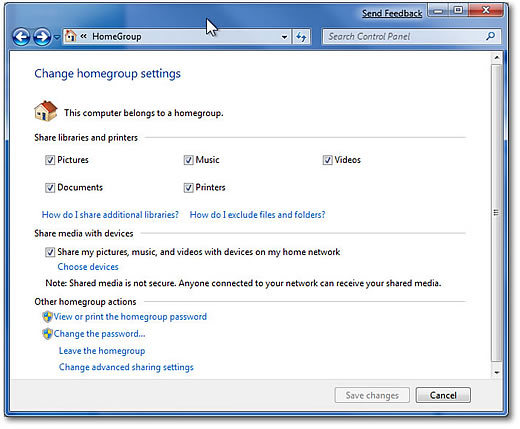Go back with the Back arrow
The image size is (520, 429).
[21, 37]
